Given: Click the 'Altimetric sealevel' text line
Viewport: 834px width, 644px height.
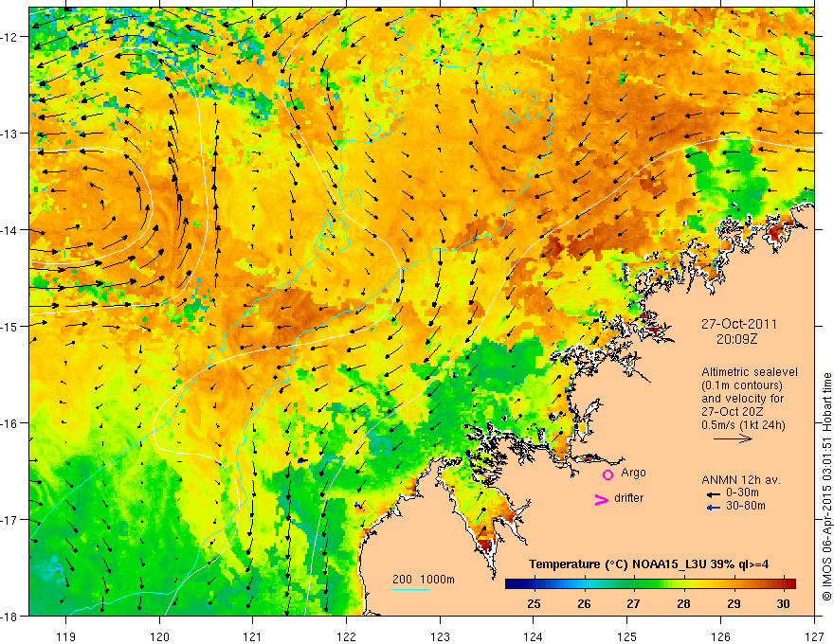Looking at the screenshot, I should (x=750, y=372).
